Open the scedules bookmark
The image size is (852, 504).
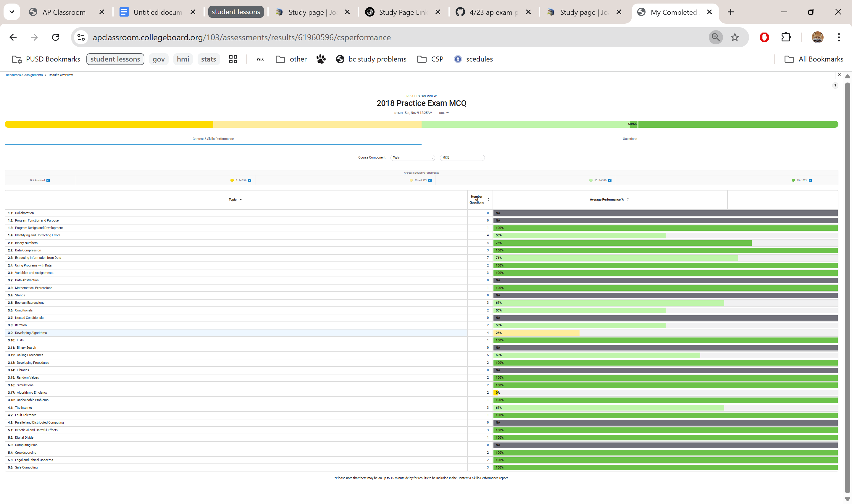(x=473, y=59)
